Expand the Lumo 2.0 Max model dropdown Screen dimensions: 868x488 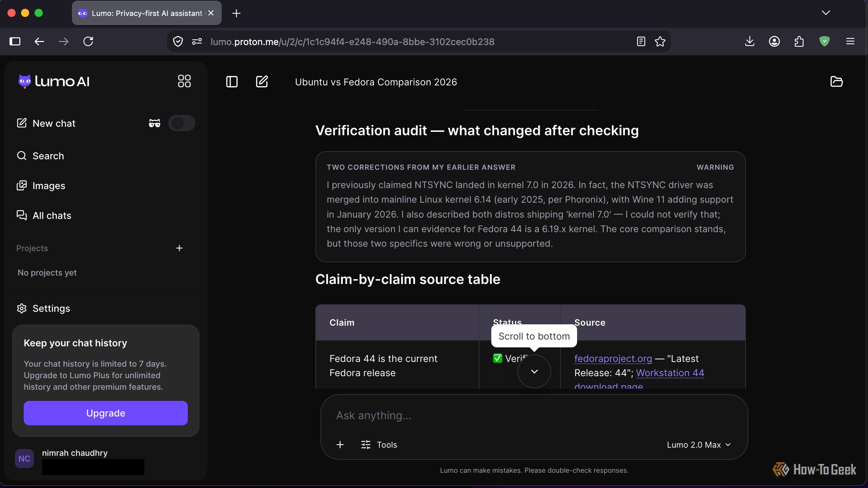pos(699,445)
